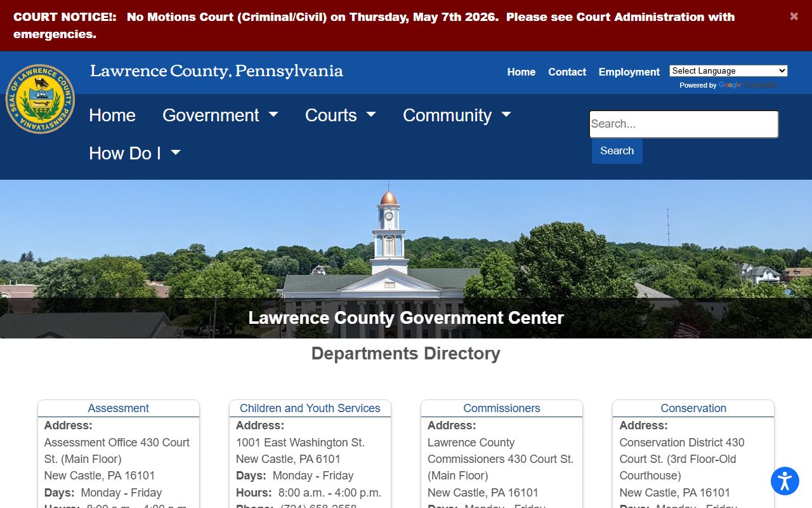Go to Home in main navigation

tap(112, 115)
